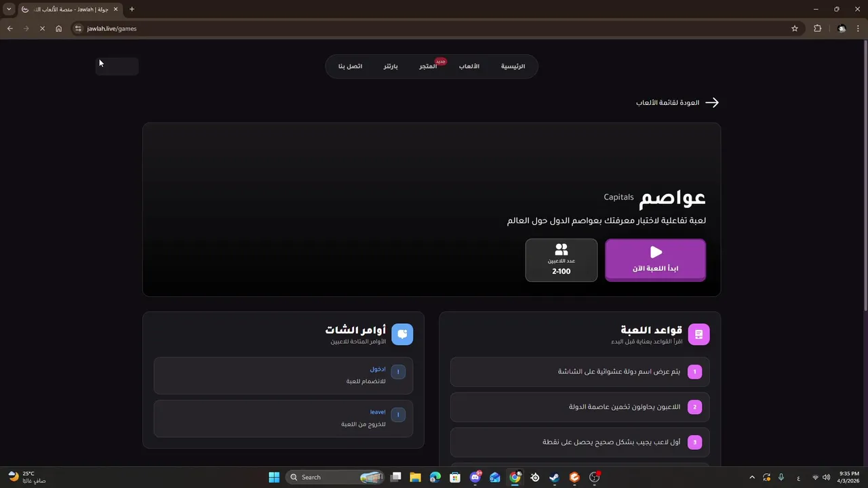The image size is (868, 488).
Task: Open the المتجر navigation item
Action: coord(428,66)
